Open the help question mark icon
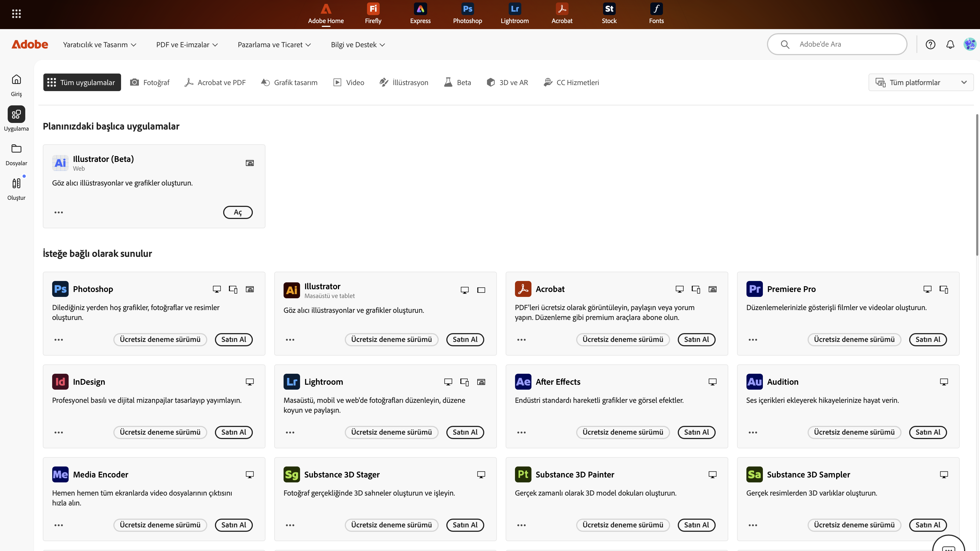Viewport: 980px width, 551px height. click(930, 44)
